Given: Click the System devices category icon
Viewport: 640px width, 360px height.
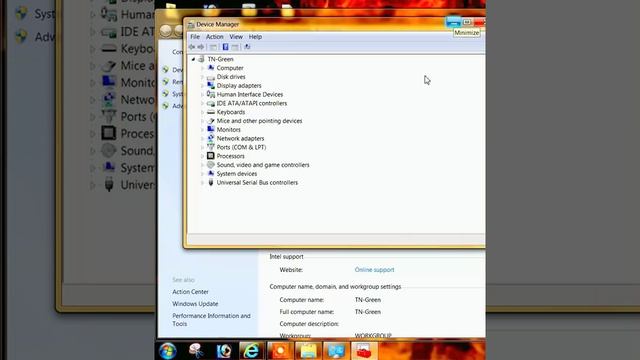Looking at the screenshot, I should coord(211,173).
